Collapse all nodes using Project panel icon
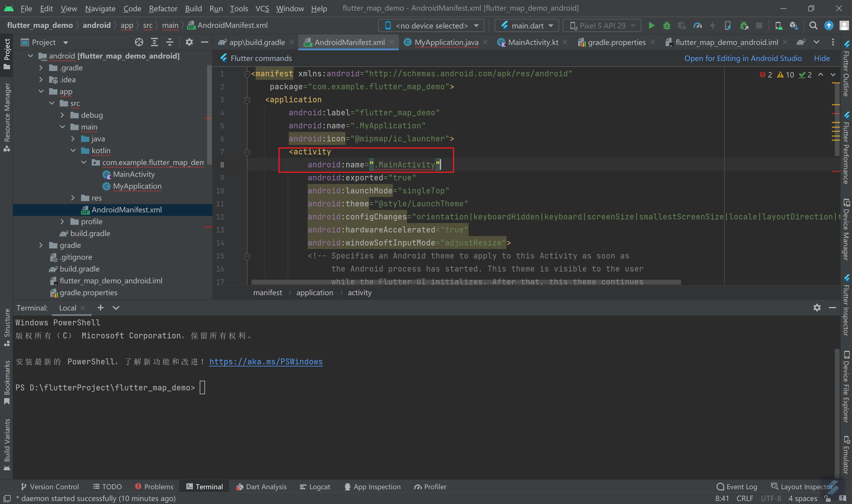The width and height of the screenshot is (852, 504). coord(170,42)
